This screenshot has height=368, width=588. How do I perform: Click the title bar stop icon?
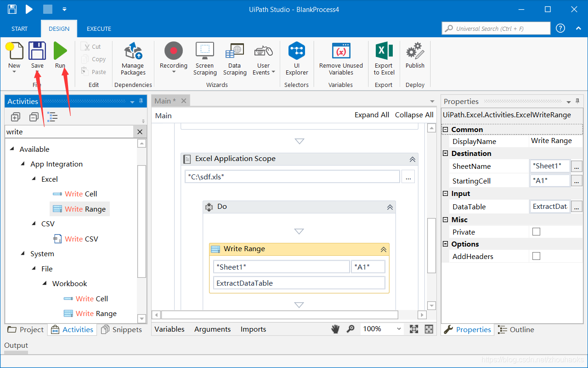[47, 9]
